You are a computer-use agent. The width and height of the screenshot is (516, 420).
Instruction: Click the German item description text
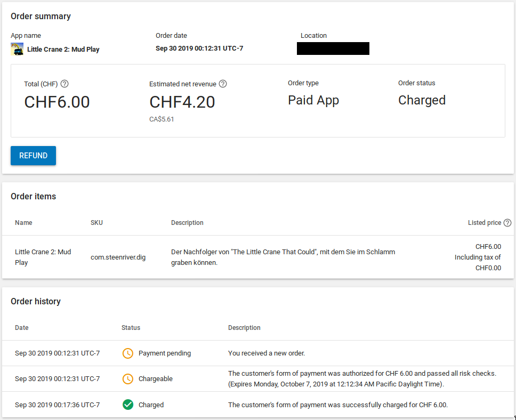(283, 257)
